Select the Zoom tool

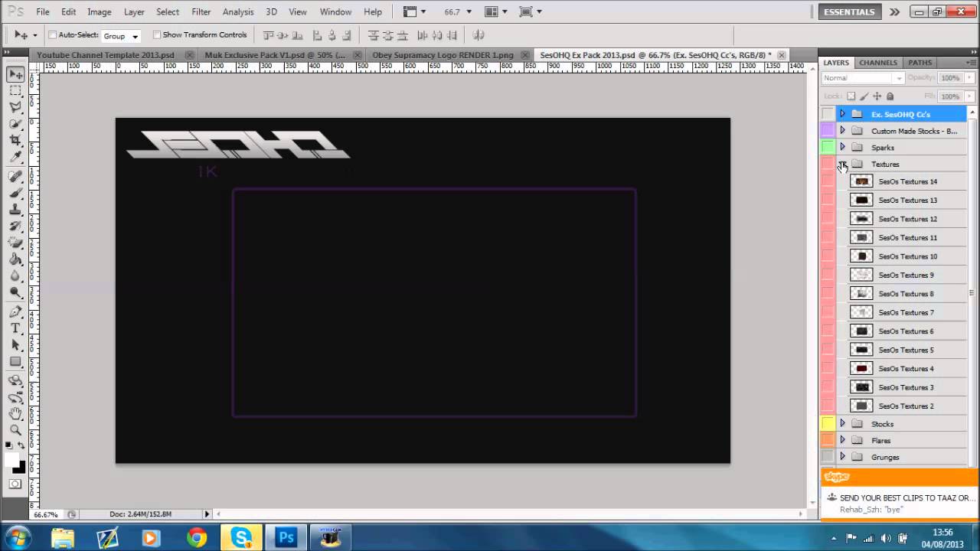15,430
